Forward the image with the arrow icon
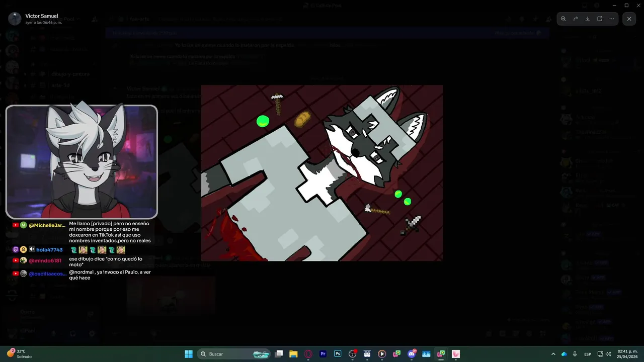Image resolution: width=644 pixels, height=362 pixels. (x=576, y=19)
